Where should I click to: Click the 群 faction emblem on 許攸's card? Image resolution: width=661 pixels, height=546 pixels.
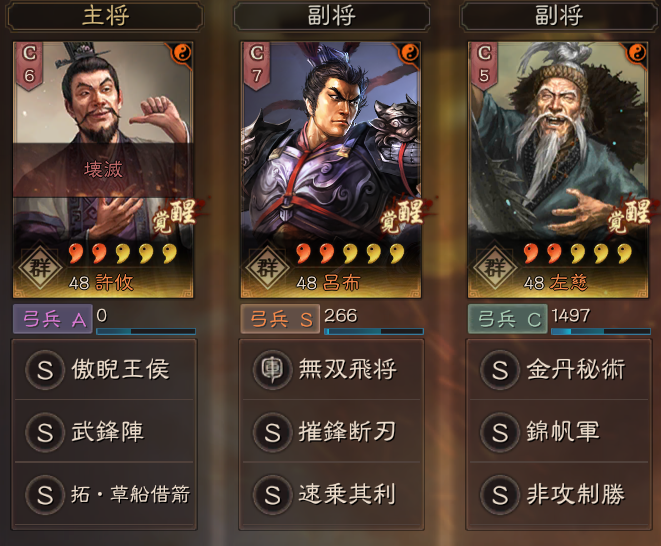pos(40,268)
